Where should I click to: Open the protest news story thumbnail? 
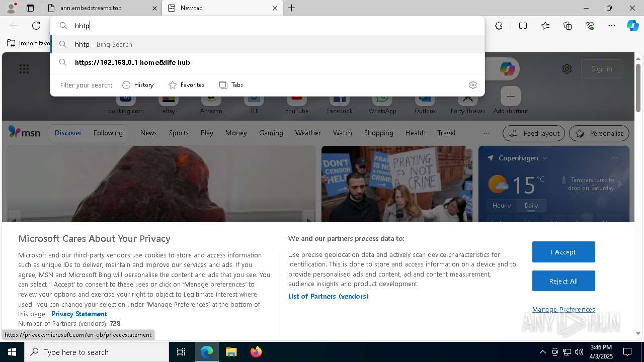[x=397, y=184]
